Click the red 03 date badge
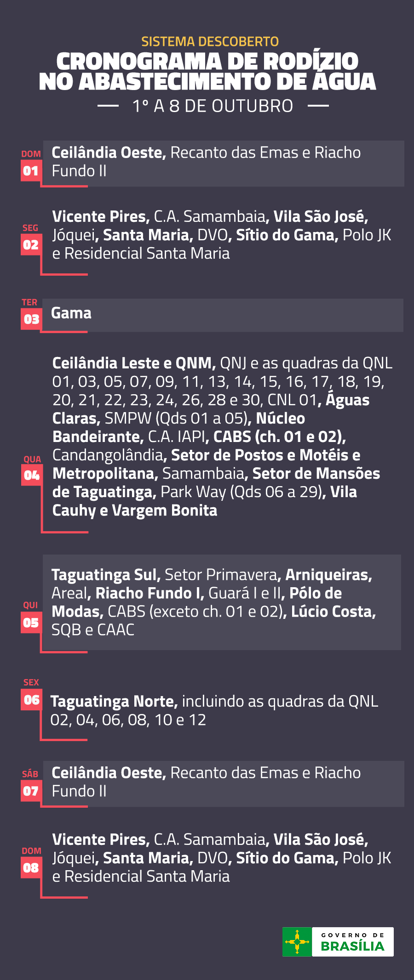This screenshot has width=414, height=980. point(31,319)
